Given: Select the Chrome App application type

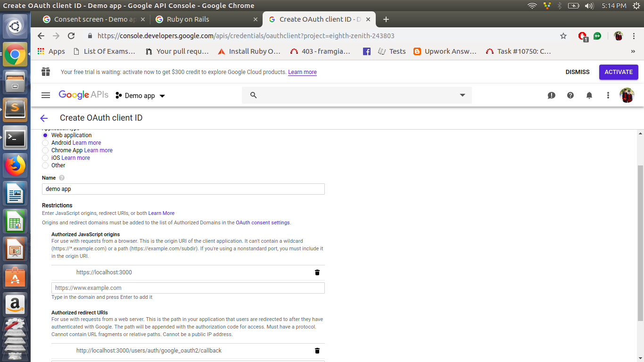Looking at the screenshot, I should 45,150.
